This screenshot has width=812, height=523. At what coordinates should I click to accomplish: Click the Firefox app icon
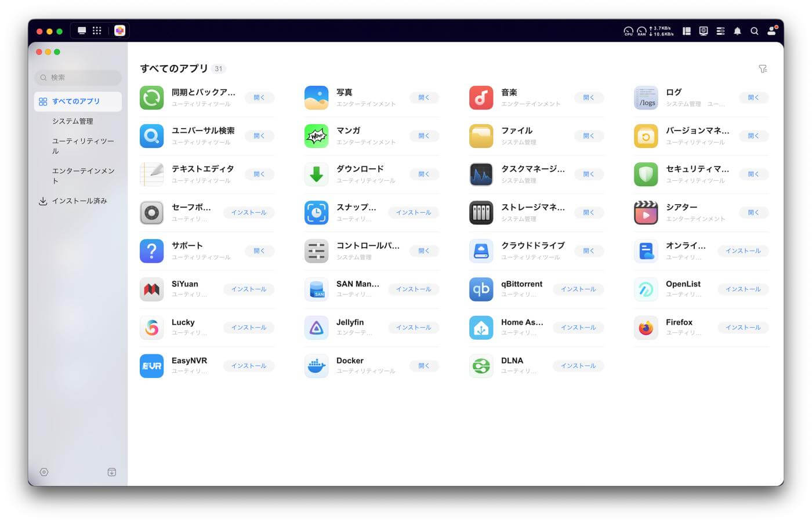click(646, 328)
